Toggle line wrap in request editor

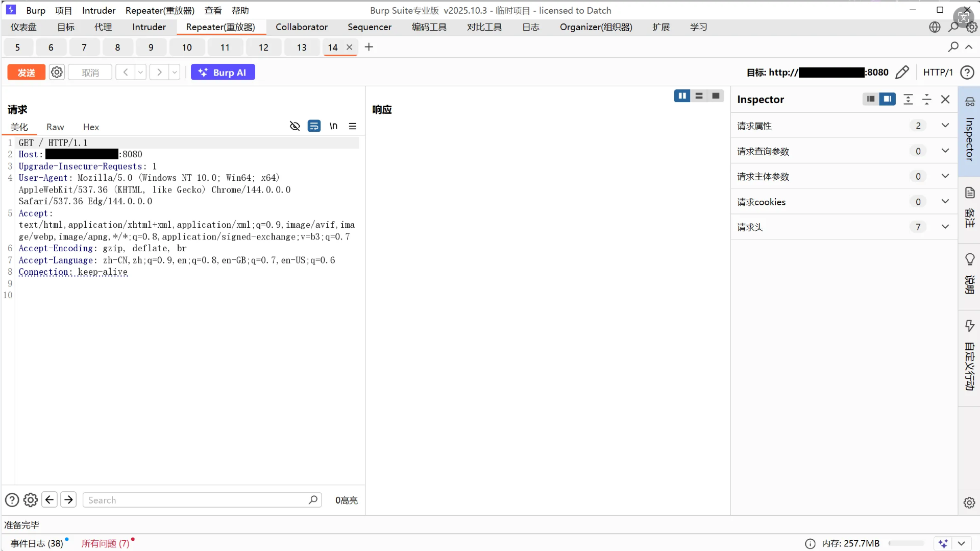tap(314, 126)
